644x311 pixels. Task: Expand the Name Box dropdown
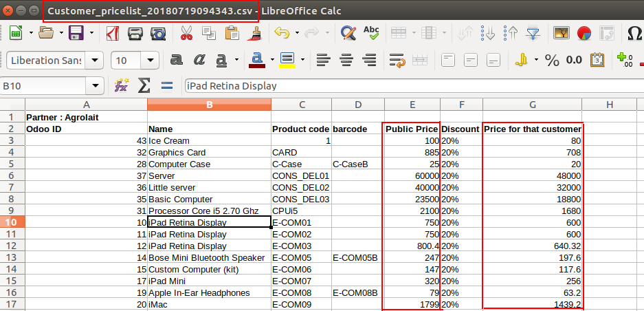click(96, 86)
